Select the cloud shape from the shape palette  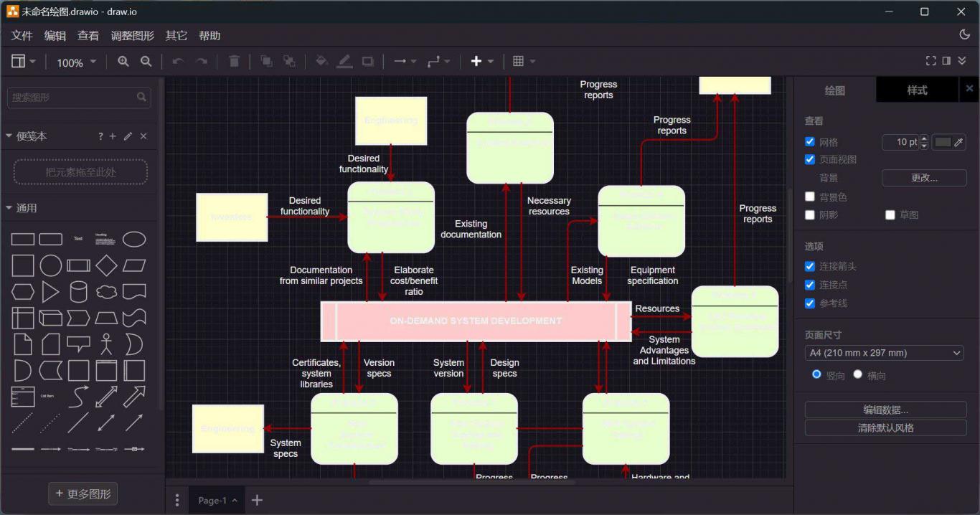(x=106, y=292)
